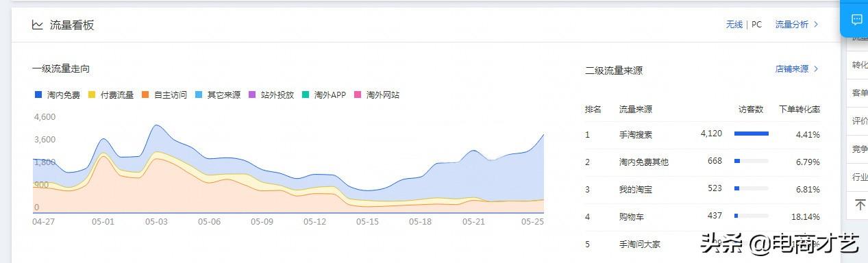Click the 购物车 traffic source row
The height and width of the screenshot is (263, 868).
click(702, 217)
